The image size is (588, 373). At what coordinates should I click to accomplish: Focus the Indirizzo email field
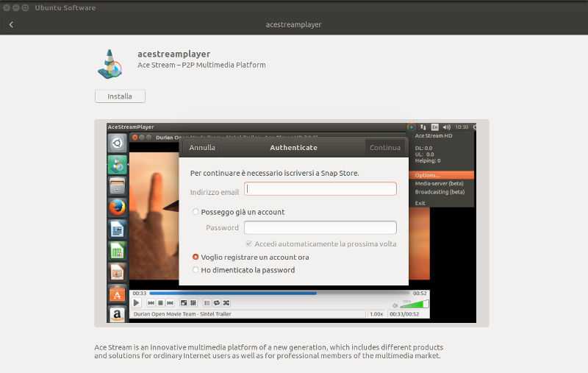pyautogui.click(x=320, y=189)
